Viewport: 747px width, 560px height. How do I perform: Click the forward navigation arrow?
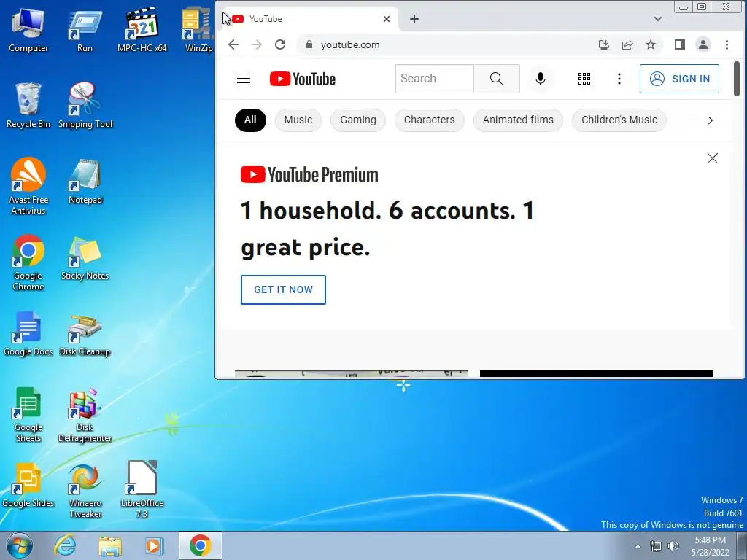257,44
